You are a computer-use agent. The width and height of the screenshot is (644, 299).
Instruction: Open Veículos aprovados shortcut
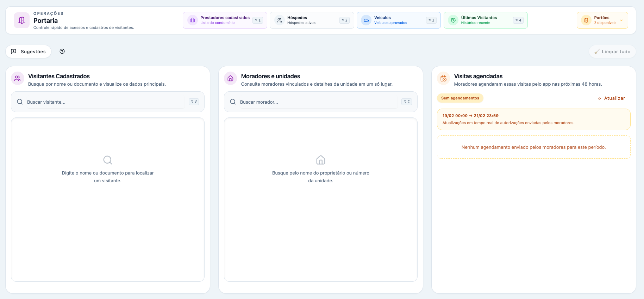click(x=398, y=20)
